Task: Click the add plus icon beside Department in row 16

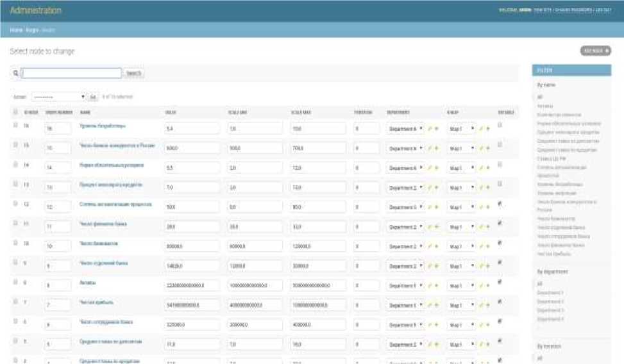Action: 436,129
